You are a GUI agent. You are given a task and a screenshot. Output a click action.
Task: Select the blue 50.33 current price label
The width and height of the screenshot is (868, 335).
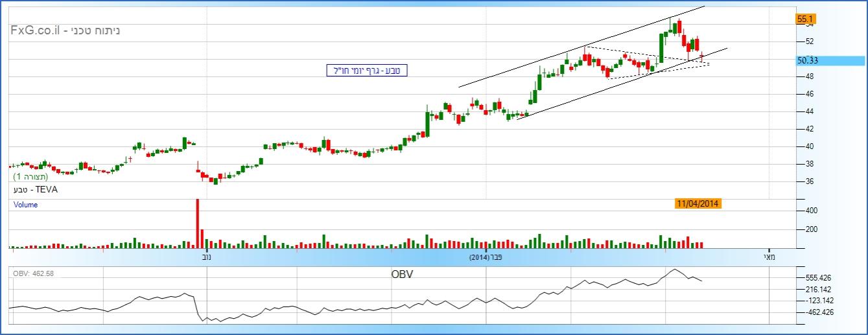(808, 61)
